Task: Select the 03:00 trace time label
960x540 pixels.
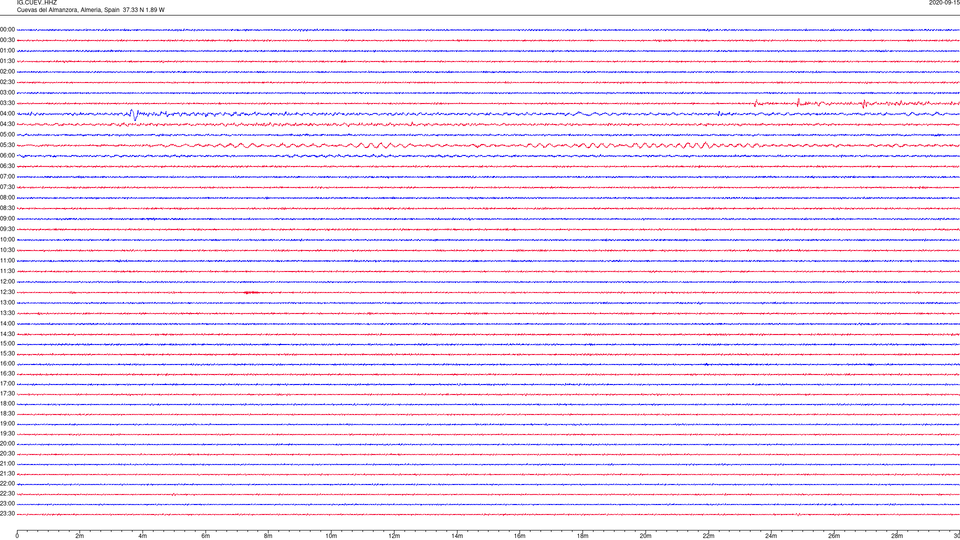Action: [x=7, y=93]
